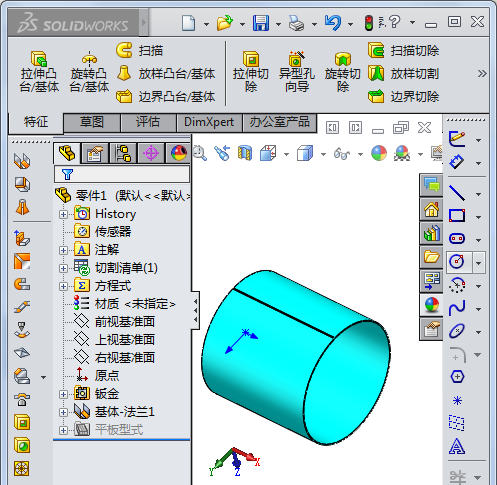Click the 旋转切除 revolved cut tool
Image resolution: width=497 pixels, height=485 pixels.
[343, 72]
